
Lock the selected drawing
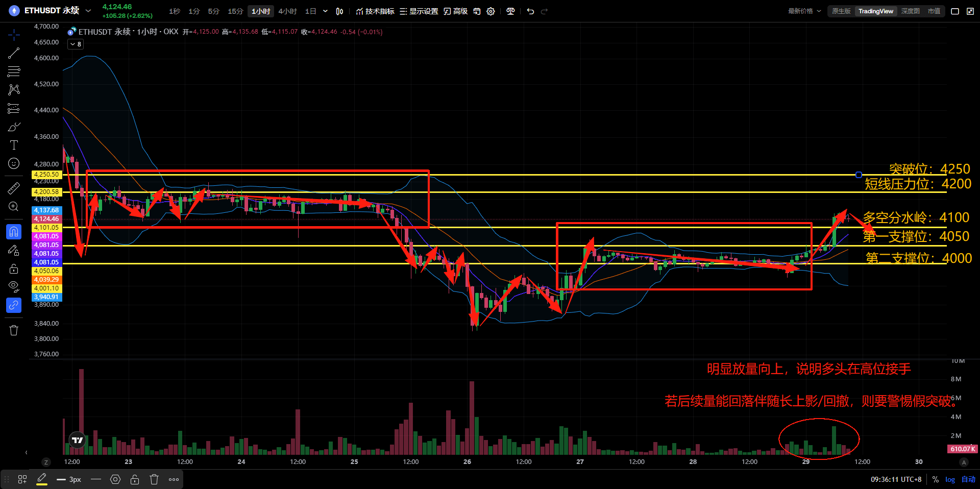135,479
